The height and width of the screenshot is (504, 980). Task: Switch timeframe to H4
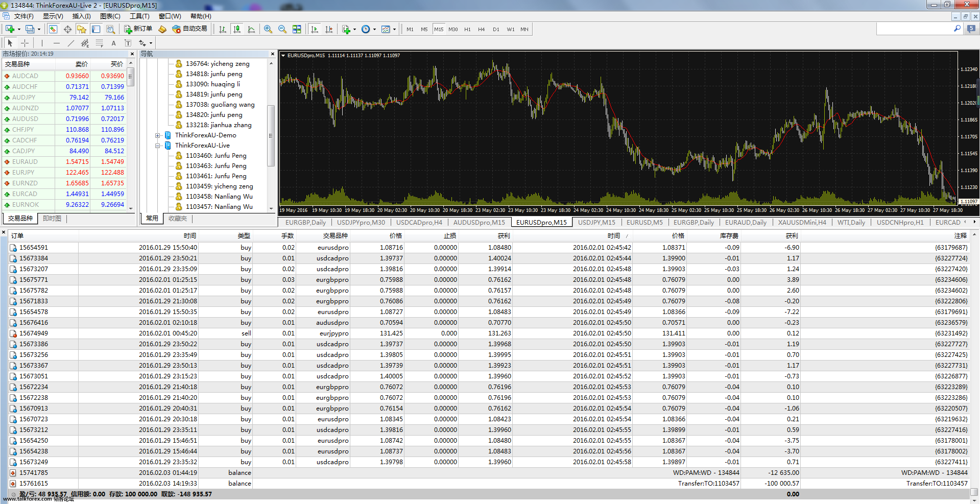482,29
